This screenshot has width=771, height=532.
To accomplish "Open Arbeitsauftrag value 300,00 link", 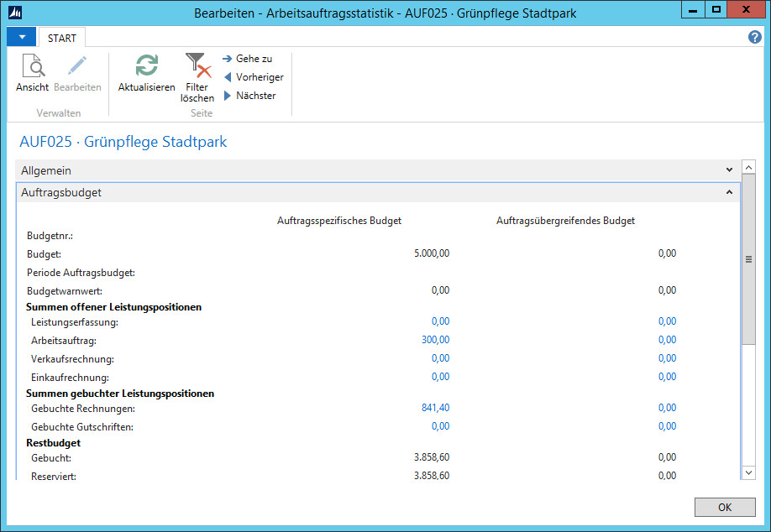I will pyautogui.click(x=436, y=340).
